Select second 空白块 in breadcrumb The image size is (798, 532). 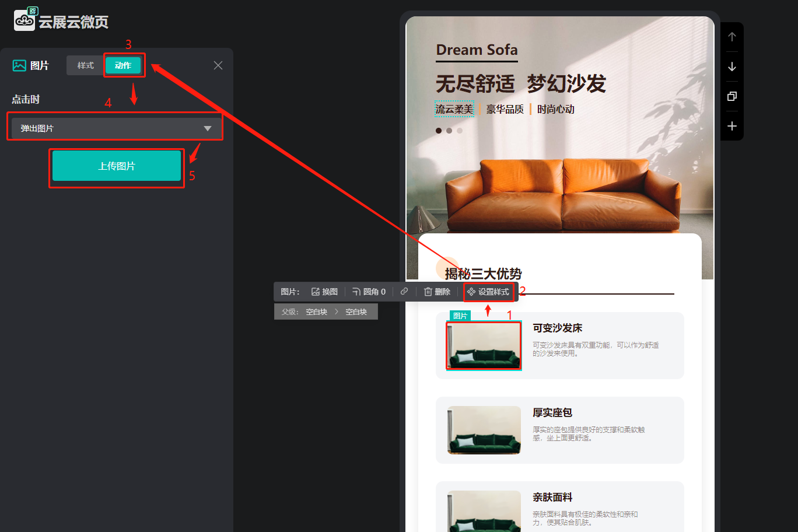point(356,312)
